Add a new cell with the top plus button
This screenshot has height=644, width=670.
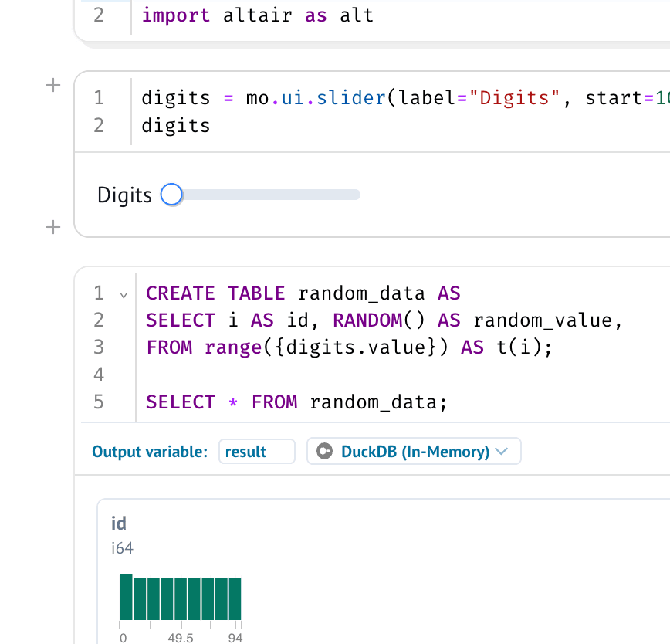point(52,86)
